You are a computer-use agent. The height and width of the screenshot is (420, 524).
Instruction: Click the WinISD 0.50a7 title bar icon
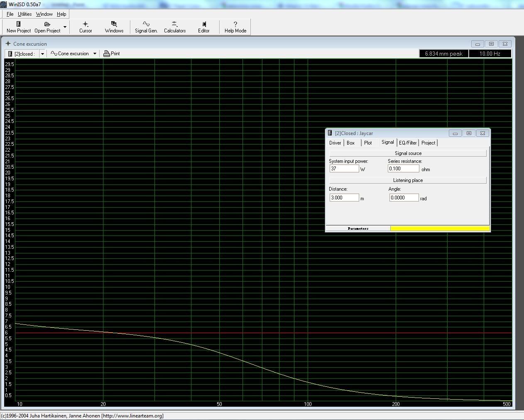4,5
